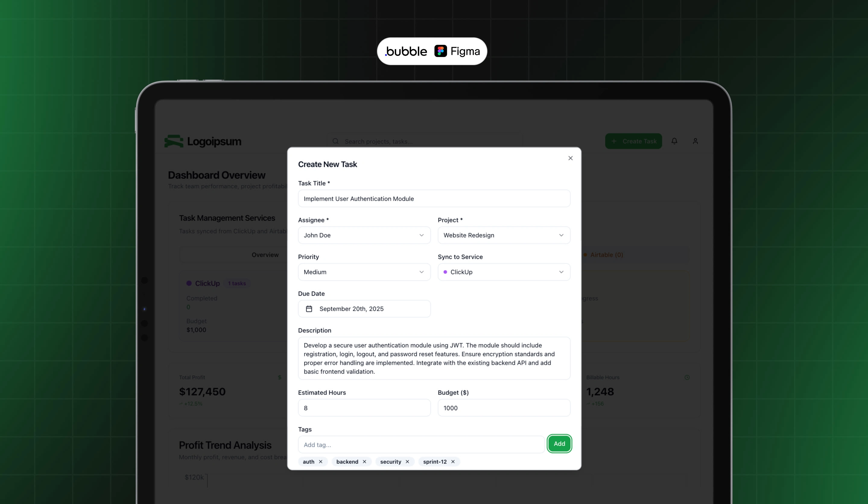Click the search magnifier icon

tap(335, 141)
